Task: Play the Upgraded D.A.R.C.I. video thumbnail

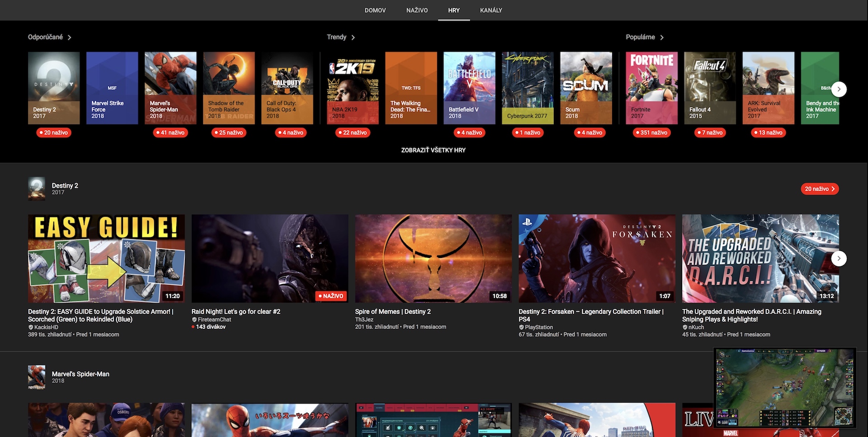Action: (x=760, y=258)
